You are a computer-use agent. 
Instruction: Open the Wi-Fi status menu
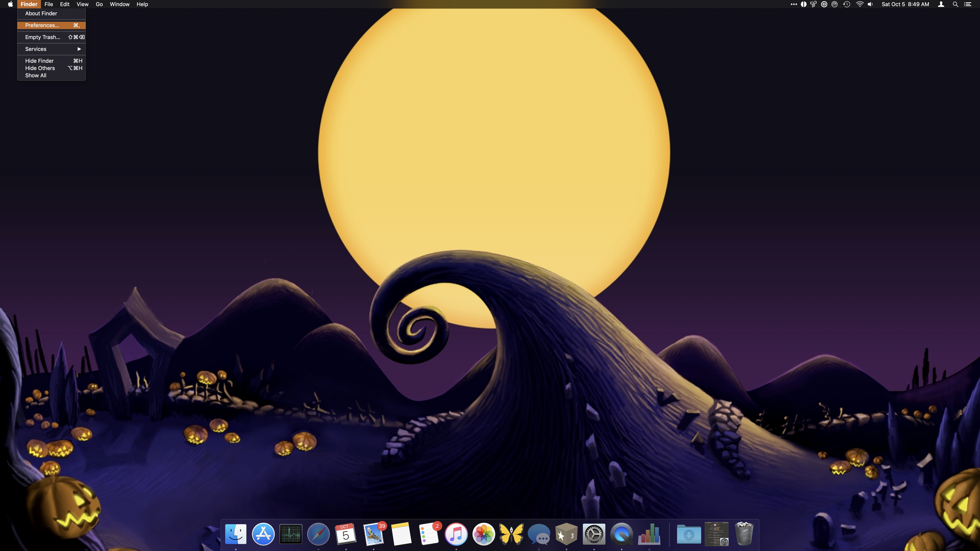coord(860,4)
